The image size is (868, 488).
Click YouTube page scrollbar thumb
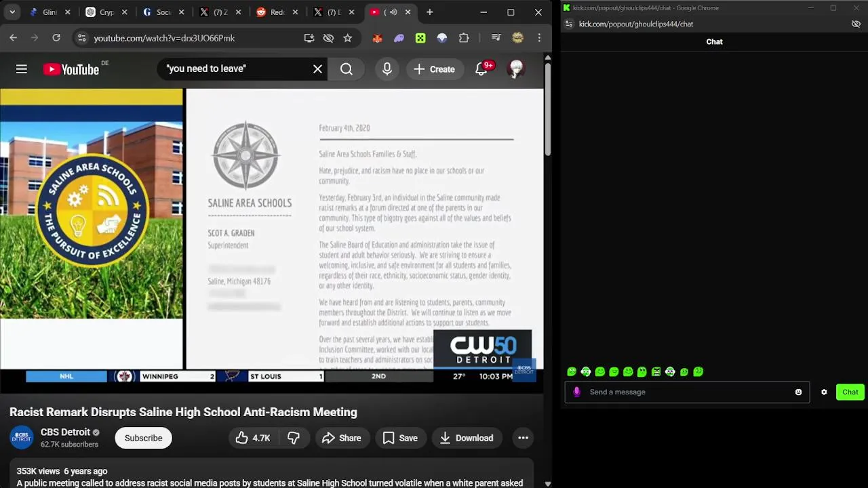click(548, 108)
